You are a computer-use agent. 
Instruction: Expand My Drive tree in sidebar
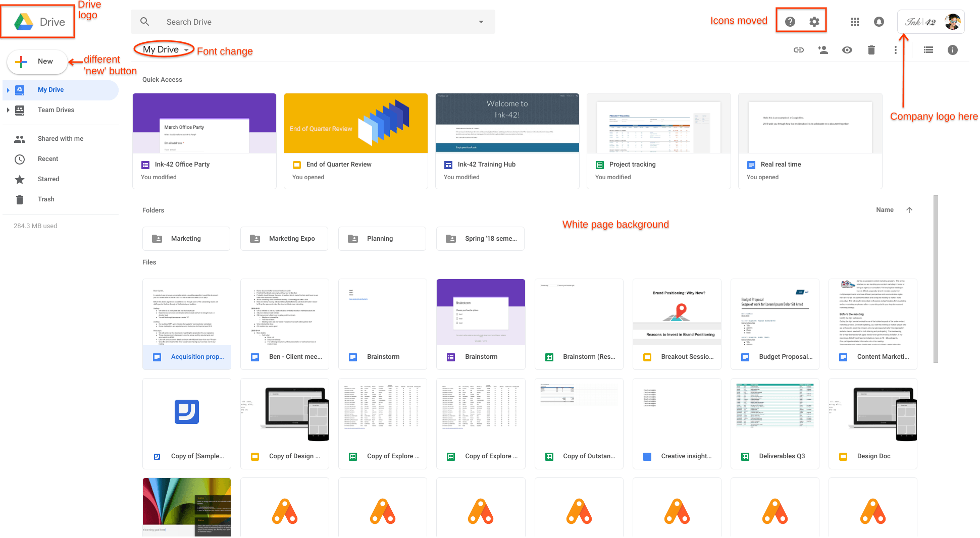(x=8, y=90)
